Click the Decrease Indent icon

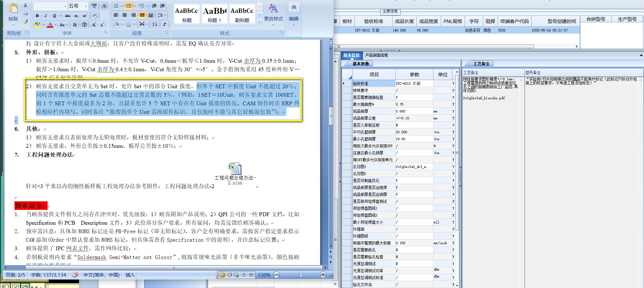point(154,6)
